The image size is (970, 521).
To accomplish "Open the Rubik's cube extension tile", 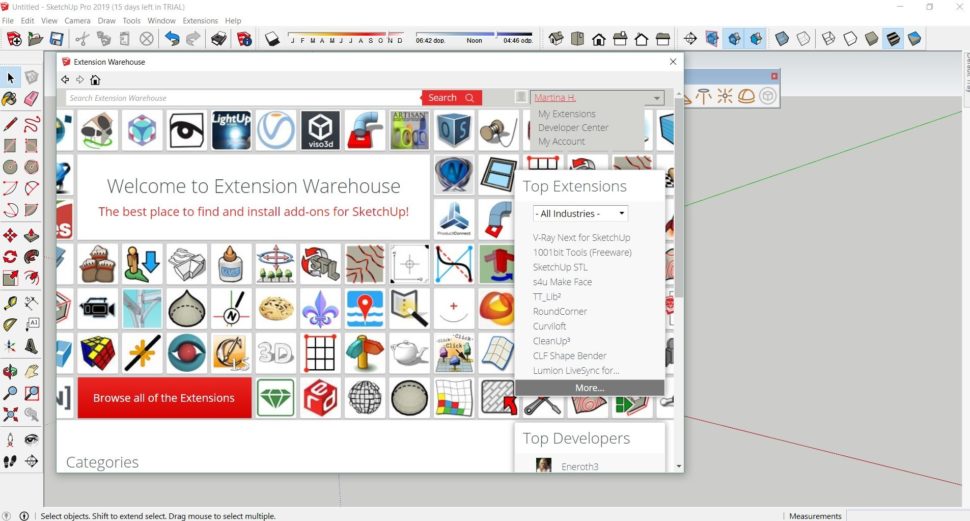I will coord(98,353).
